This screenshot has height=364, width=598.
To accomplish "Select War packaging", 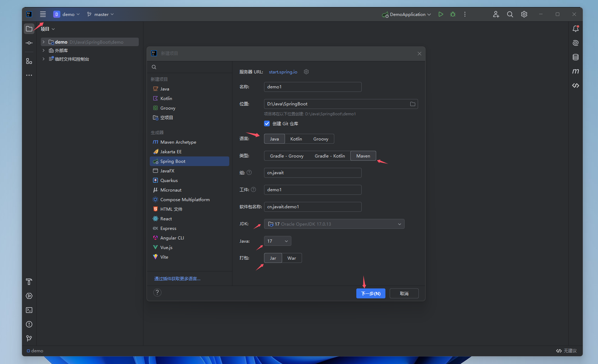I will (x=292, y=258).
